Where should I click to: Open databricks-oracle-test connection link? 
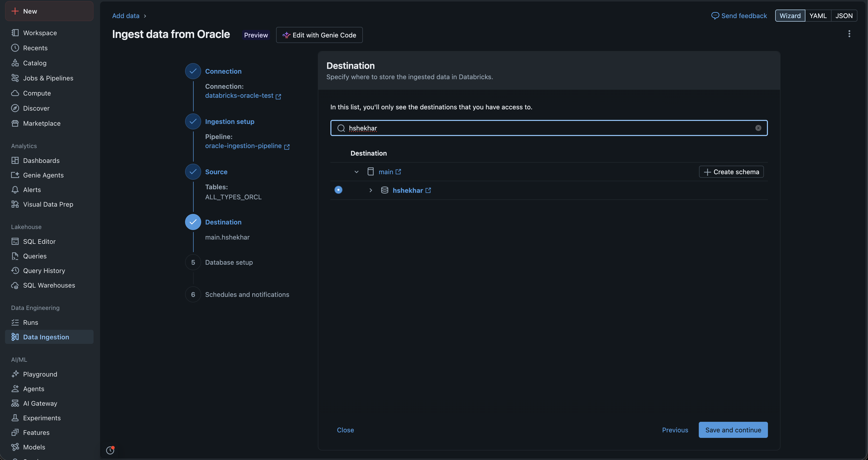(239, 96)
